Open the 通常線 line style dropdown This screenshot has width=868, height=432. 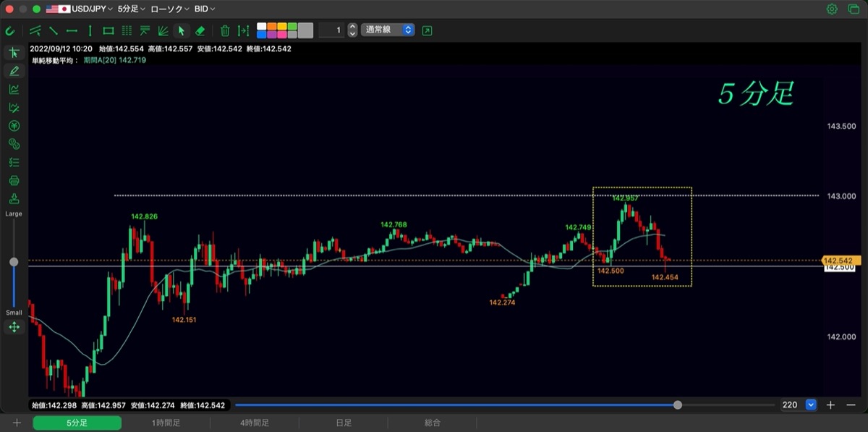(x=388, y=30)
